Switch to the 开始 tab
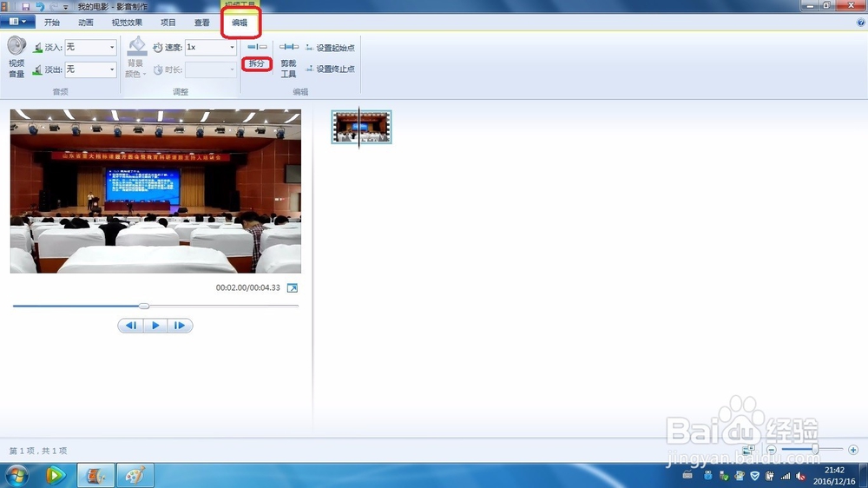Viewport: 868px width, 488px height. tap(52, 23)
